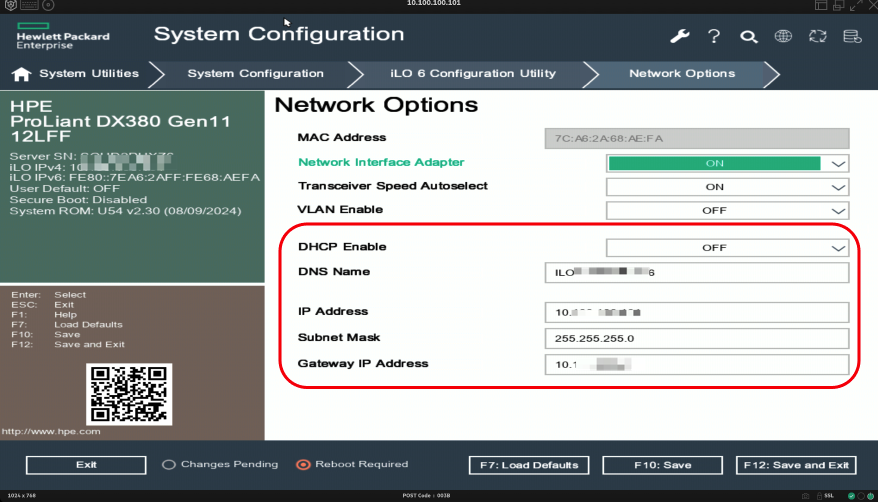The image size is (878, 502).
Task: Click the console shield icon in title bar
Action: pyautogui.click(x=11, y=5)
